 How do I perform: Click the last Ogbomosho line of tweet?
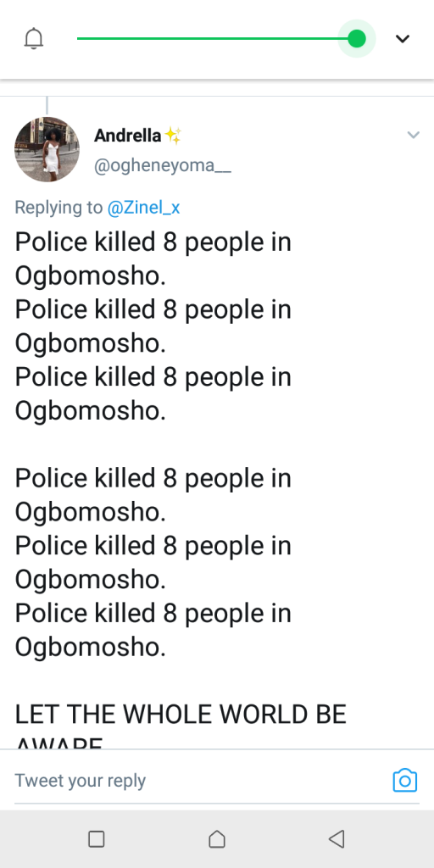point(90,647)
